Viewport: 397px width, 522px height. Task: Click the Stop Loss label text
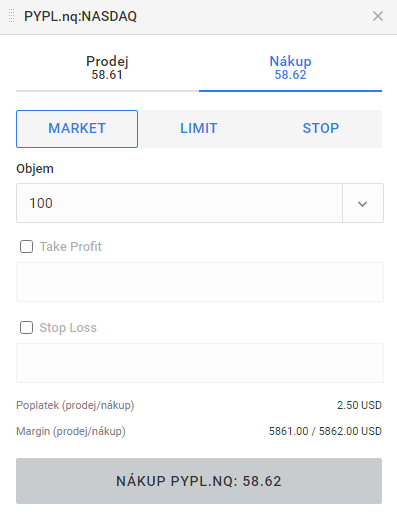(68, 328)
